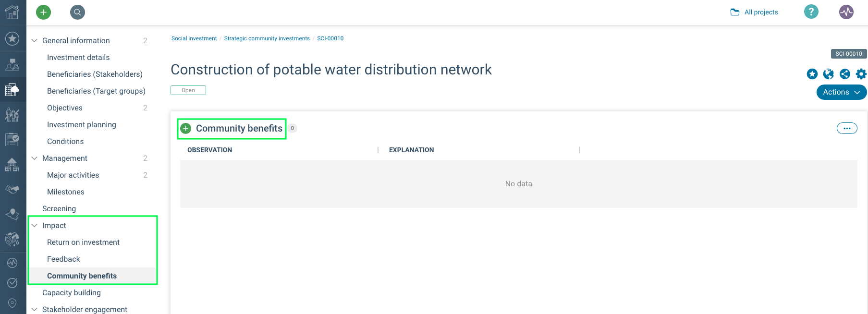Click the three-dot more options button
Screen dimensions: 868x314
coord(846,128)
